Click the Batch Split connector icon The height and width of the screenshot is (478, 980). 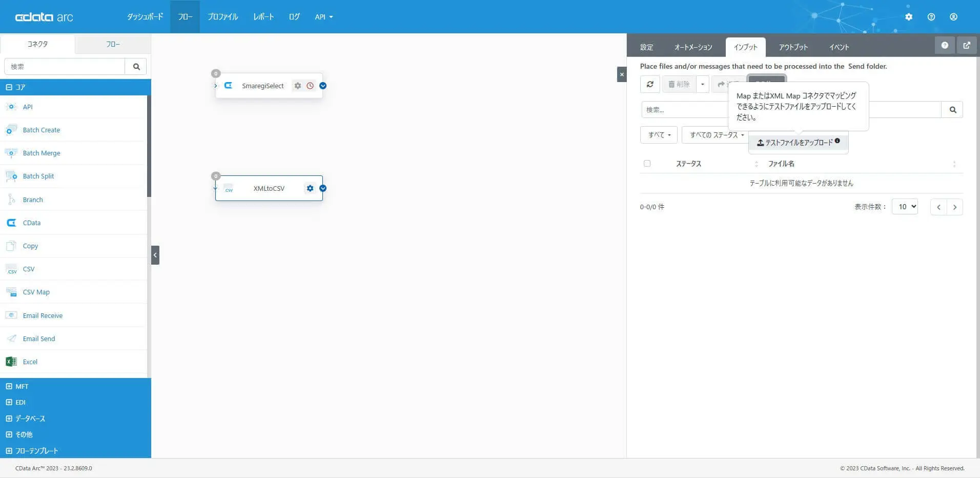[x=11, y=176]
